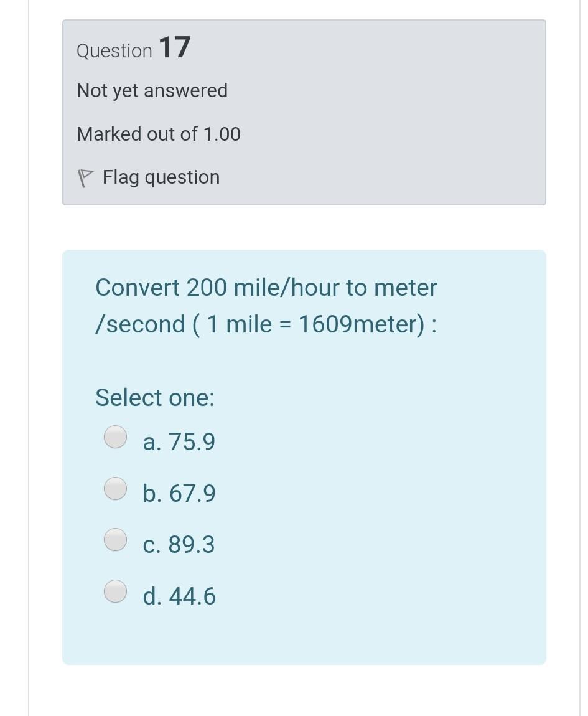Image resolution: width=588 pixels, height=716 pixels.
Task: Click the answer label 'b. 67.9'
Action: 179,494
